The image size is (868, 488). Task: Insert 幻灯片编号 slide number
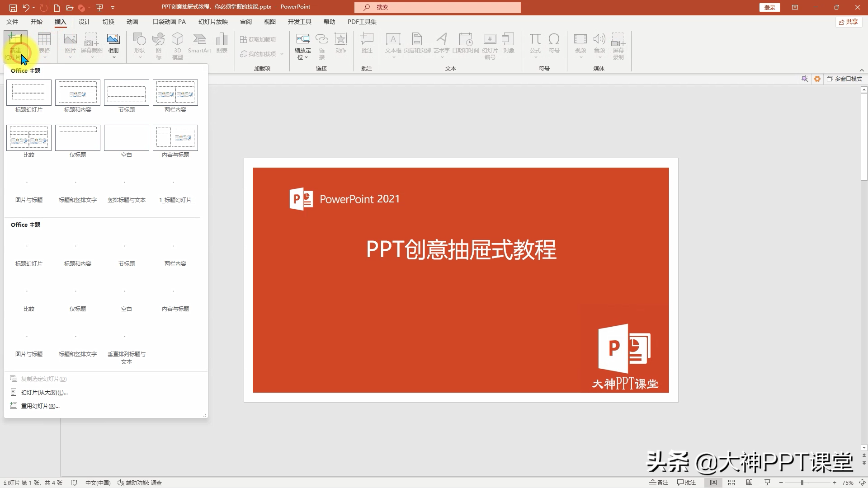point(490,46)
